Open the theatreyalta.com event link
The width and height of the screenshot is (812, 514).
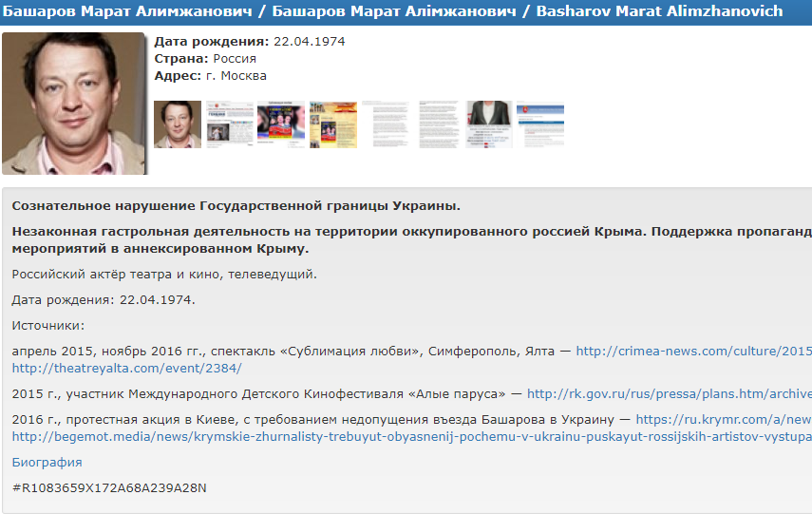point(127,368)
